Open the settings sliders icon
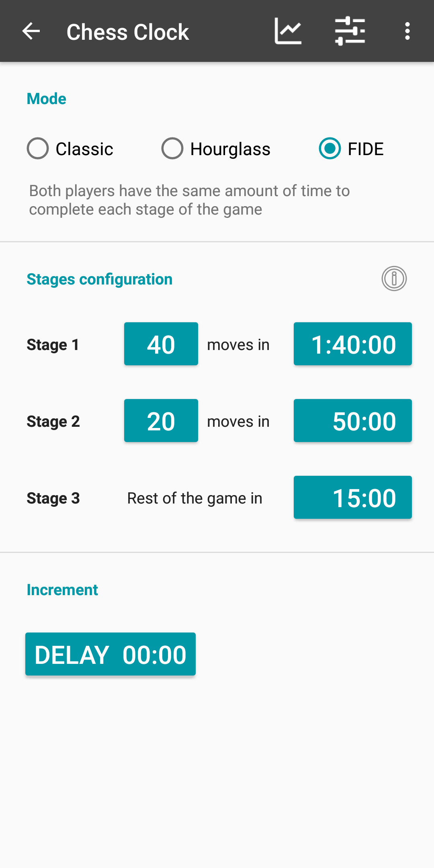Viewport: 434px width, 868px height. point(350,31)
